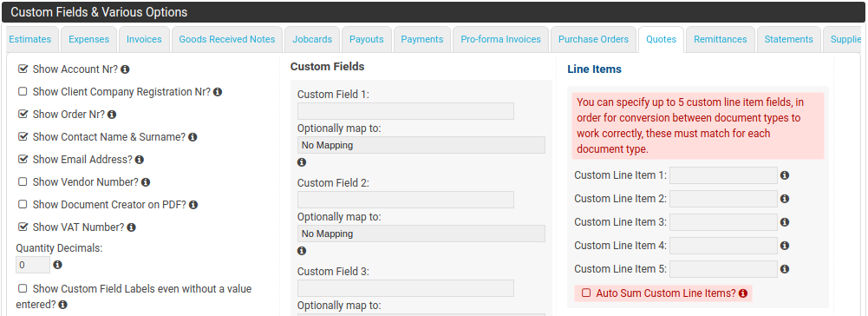Image resolution: width=868 pixels, height=316 pixels.
Task: Uncheck Show Account Nr checkbox
Action: tap(23, 69)
